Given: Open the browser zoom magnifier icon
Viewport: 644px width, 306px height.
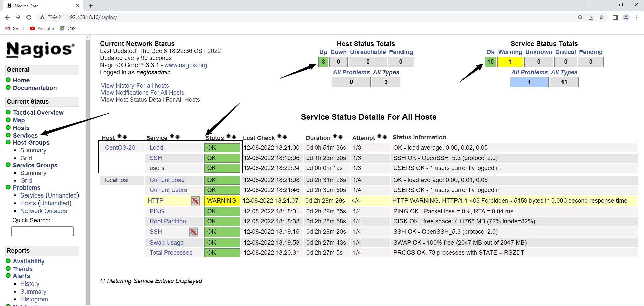Looking at the screenshot, I should 580,17.
